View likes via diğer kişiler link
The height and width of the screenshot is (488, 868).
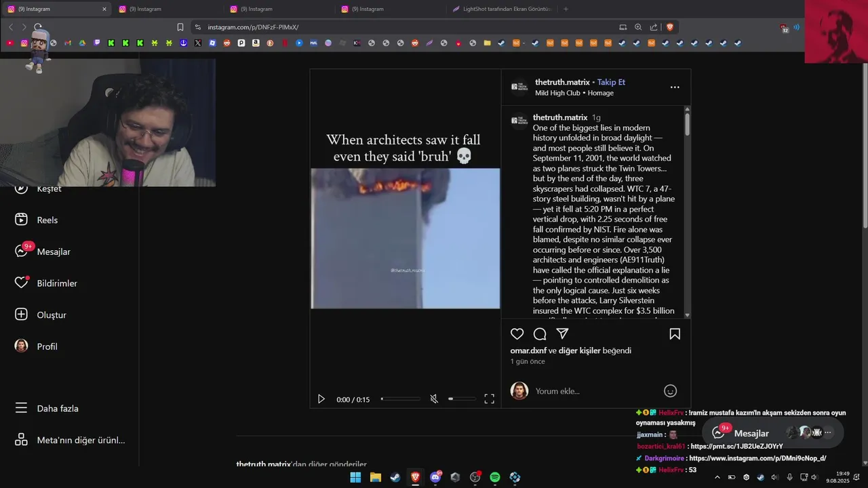click(579, 350)
